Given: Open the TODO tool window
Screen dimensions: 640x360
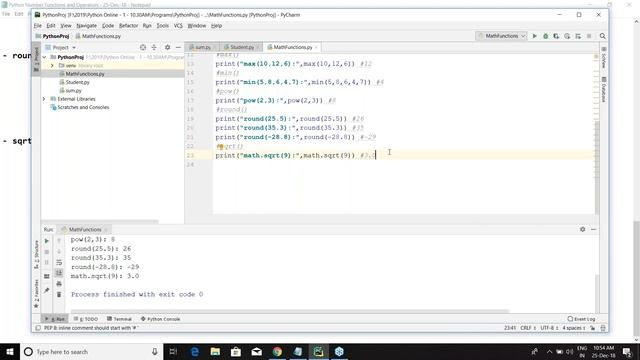Looking at the screenshot, I should 86,319.
